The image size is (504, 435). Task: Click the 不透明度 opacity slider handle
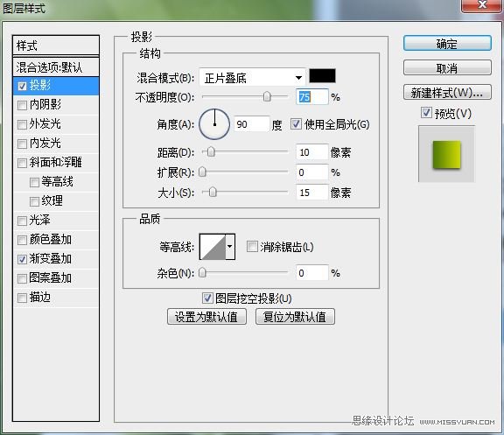pyautogui.click(x=267, y=96)
